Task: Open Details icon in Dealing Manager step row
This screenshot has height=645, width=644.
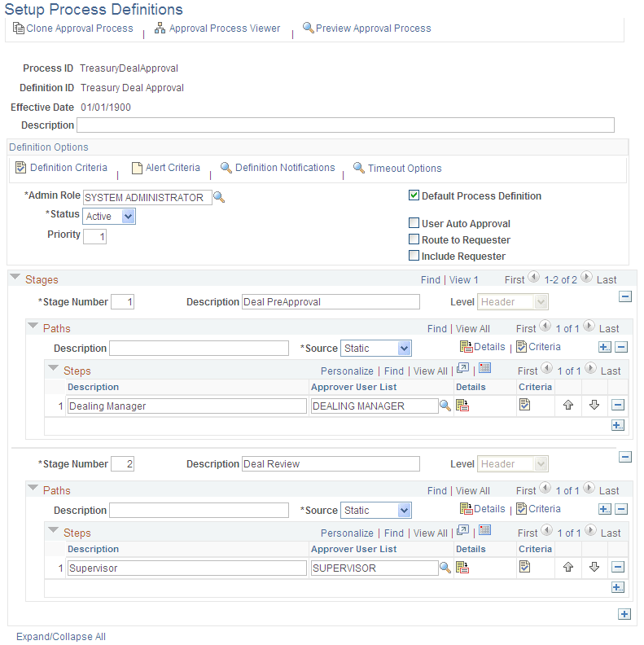Action: [462, 406]
